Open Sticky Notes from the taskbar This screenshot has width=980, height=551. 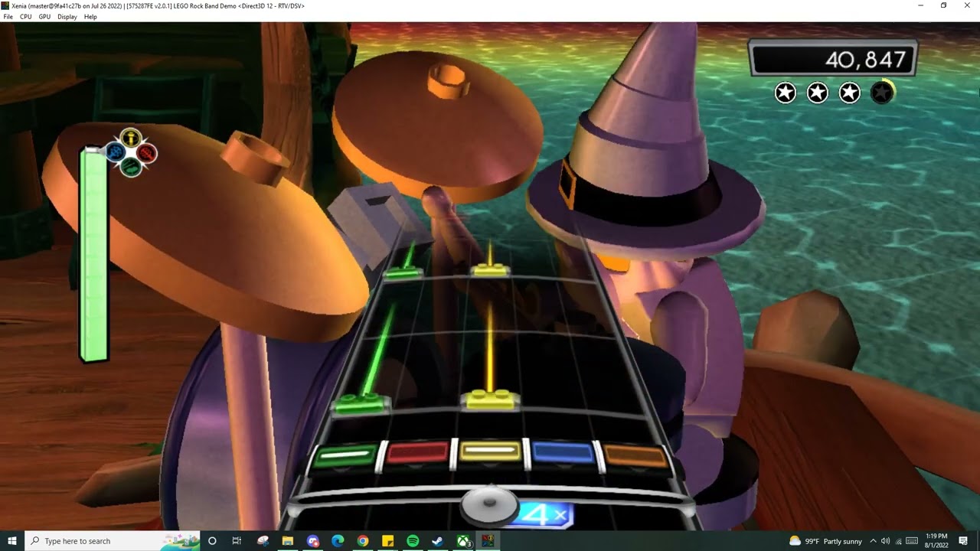(x=388, y=541)
